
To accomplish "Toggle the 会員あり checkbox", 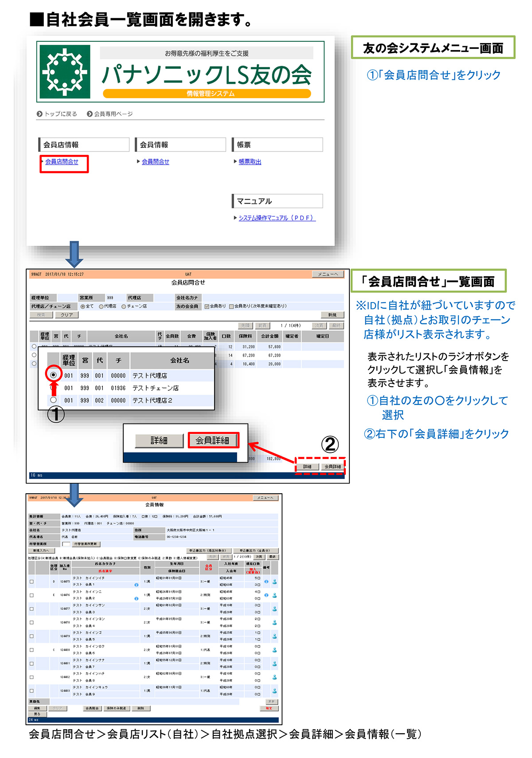I will click(207, 306).
